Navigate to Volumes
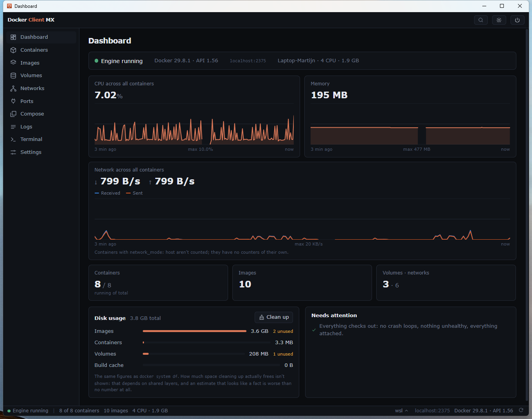 tap(41, 76)
